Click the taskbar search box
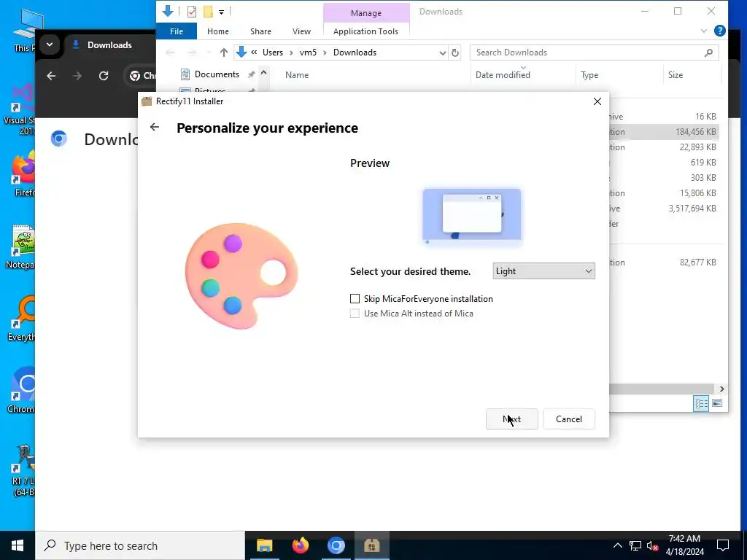 (140, 545)
